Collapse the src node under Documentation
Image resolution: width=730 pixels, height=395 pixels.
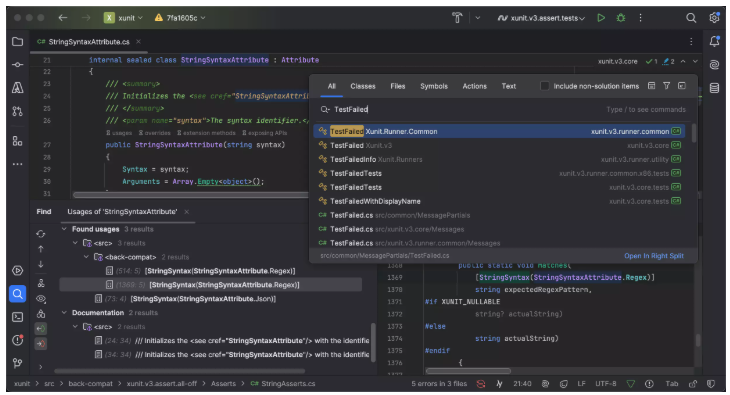(x=75, y=327)
